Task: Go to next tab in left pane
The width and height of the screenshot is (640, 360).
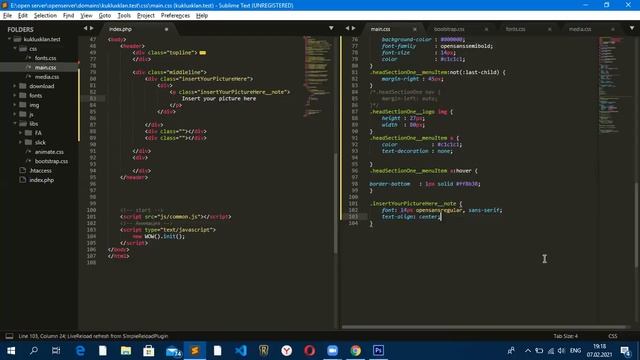Action: (91, 28)
